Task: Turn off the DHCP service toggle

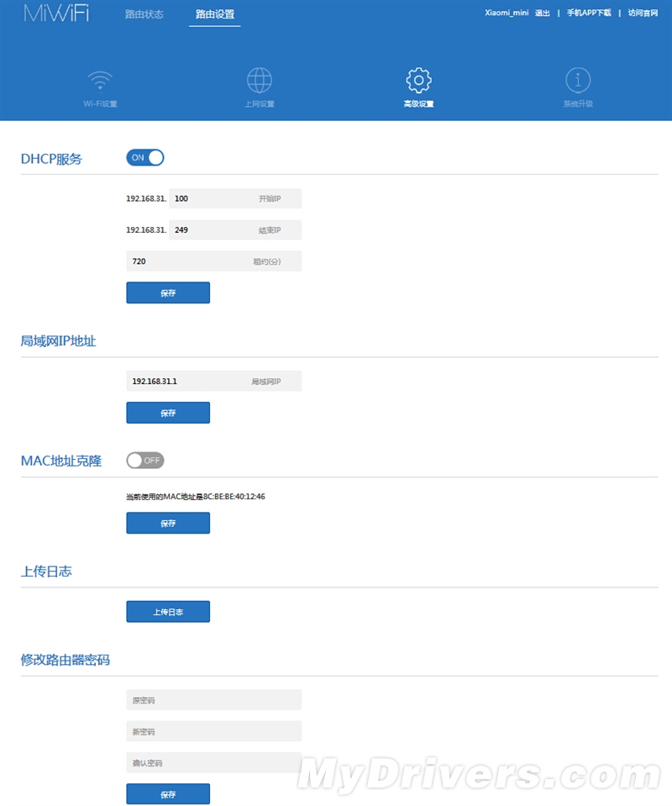Action: click(x=145, y=158)
